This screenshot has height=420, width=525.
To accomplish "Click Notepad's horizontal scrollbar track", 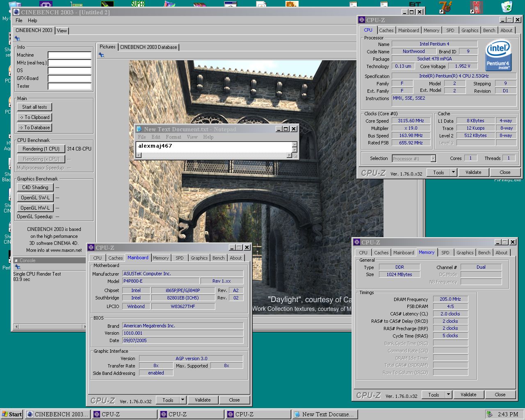I will point(214,155).
